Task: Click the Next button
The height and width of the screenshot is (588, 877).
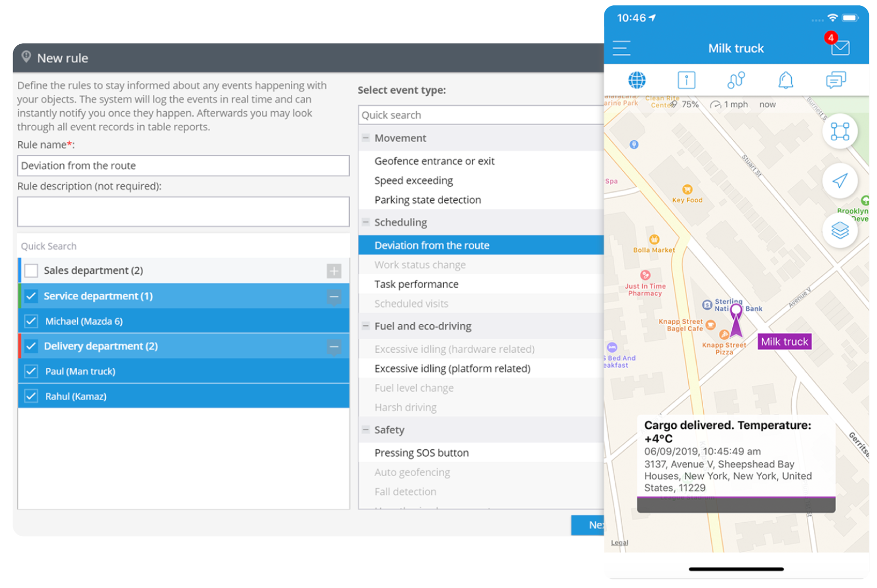Action: (588, 525)
